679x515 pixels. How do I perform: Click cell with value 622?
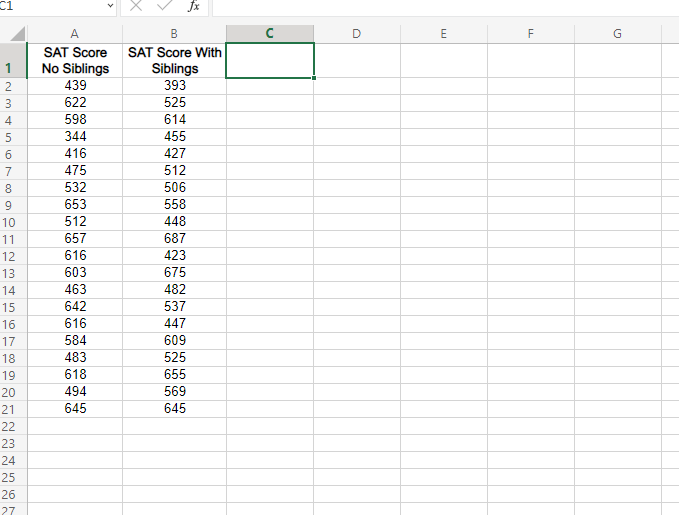click(x=75, y=103)
